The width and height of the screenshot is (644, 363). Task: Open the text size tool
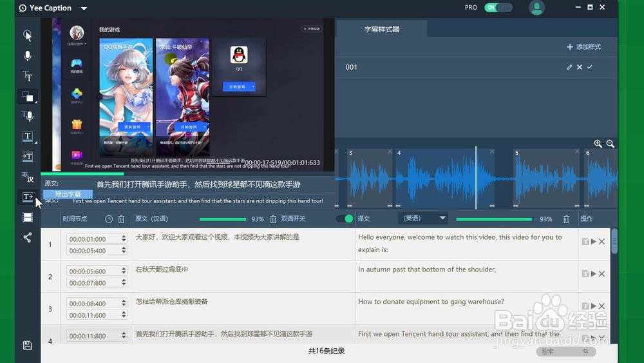[28, 76]
